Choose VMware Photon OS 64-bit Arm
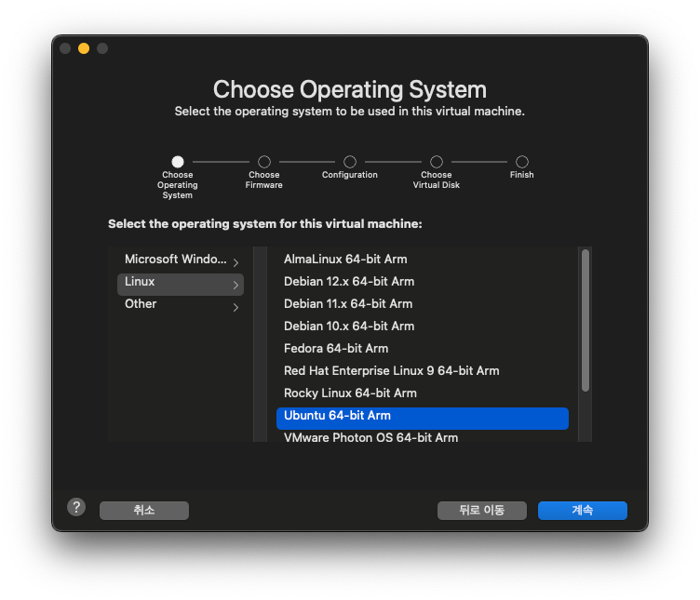 click(423, 436)
